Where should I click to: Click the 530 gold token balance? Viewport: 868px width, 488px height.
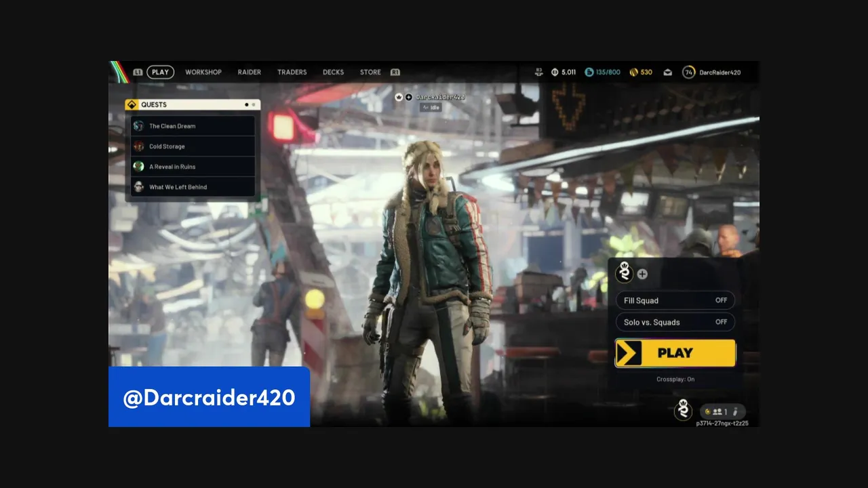point(646,72)
